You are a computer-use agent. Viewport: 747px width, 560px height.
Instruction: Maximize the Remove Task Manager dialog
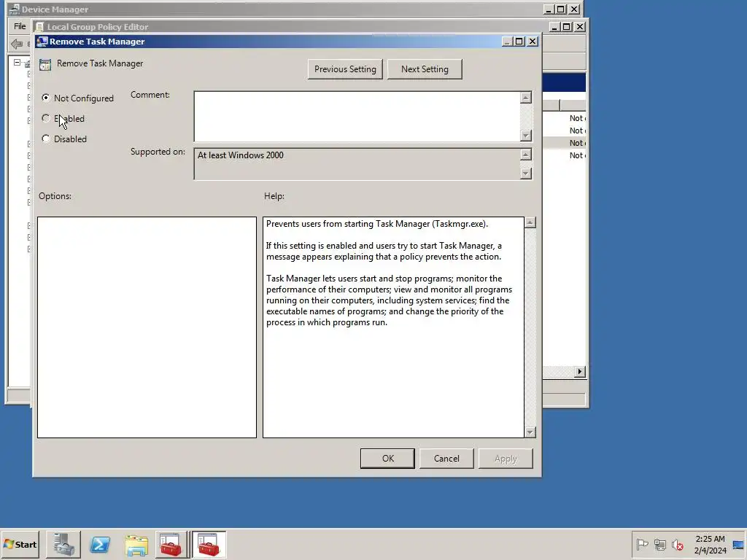(x=519, y=42)
